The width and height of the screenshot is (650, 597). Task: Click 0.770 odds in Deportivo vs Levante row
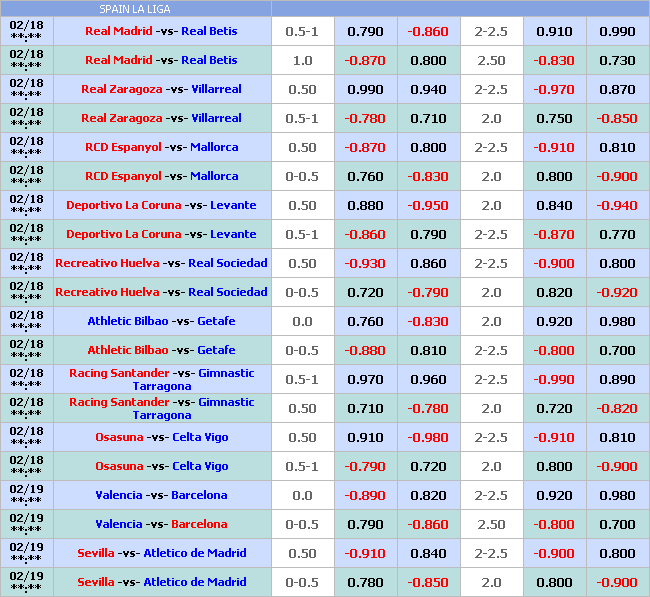617,234
